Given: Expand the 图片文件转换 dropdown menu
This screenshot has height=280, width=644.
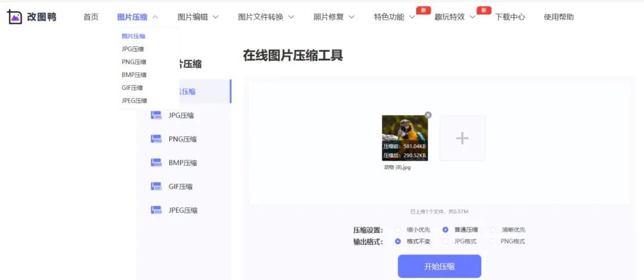Looking at the screenshot, I should click(x=266, y=17).
